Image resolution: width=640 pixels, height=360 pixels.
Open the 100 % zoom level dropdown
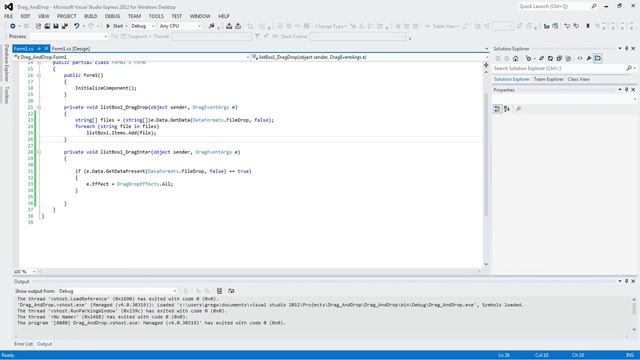coord(24,271)
